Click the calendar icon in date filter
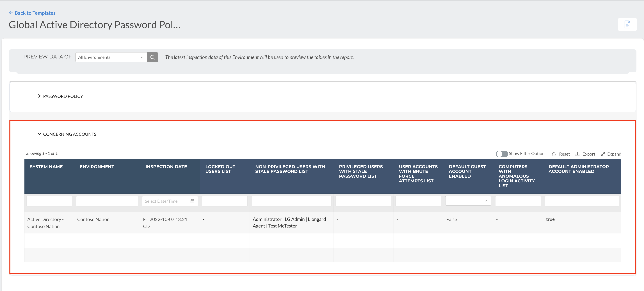Screen dimensions: 644x291 click(x=192, y=201)
